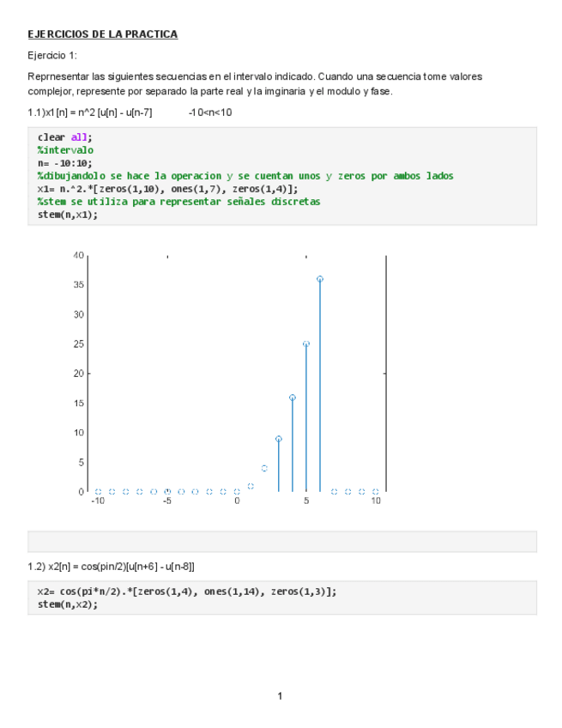562x728 pixels.
Task: Click the 'stem(n,x1);' code line
Action: 68,215
